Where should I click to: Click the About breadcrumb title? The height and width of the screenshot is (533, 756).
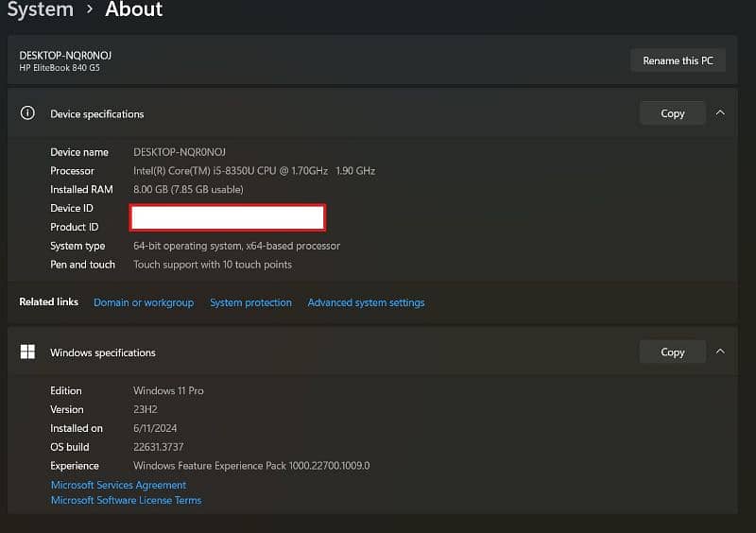pos(133,9)
